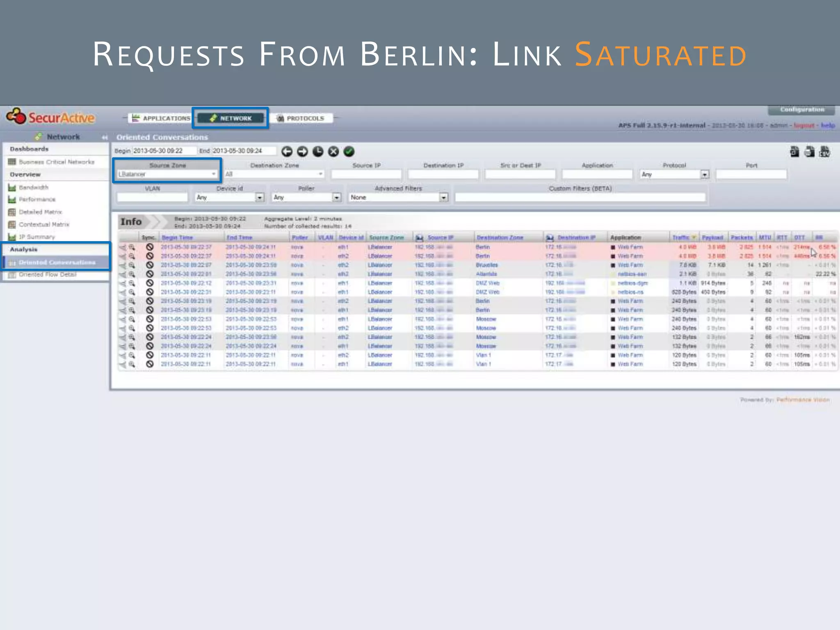This screenshot has width=840, height=630.
Task: Zoom into the first Berlin eth1 row
Action: tap(132, 247)
